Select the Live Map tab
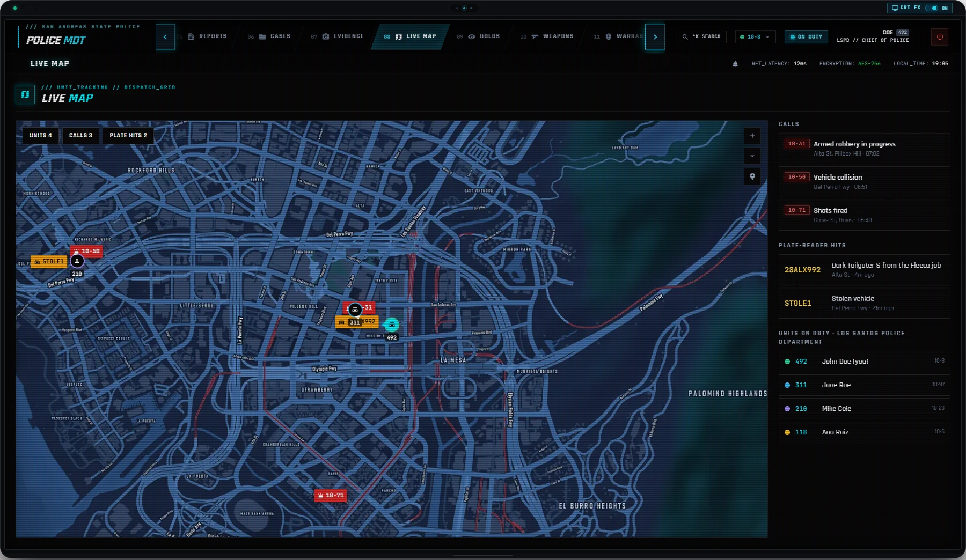The height and width of the screenshot is (560, 966). click(410, 36)
